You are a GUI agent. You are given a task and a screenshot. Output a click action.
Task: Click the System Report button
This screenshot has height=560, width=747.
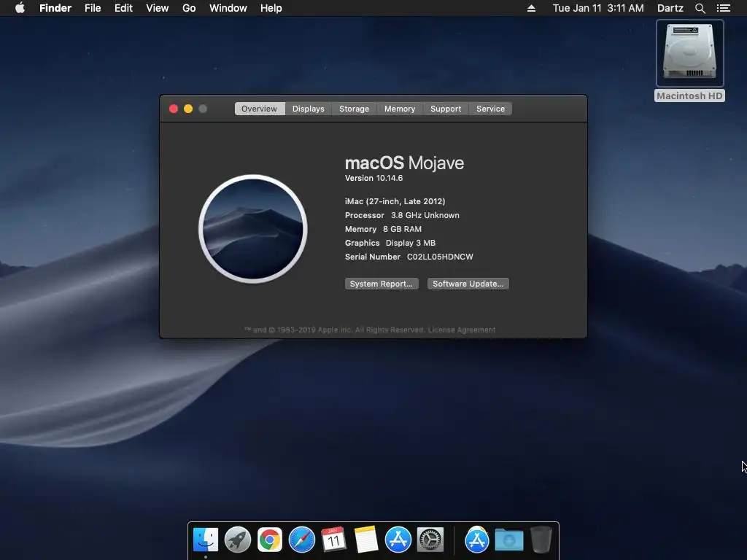tap(382, 284)
